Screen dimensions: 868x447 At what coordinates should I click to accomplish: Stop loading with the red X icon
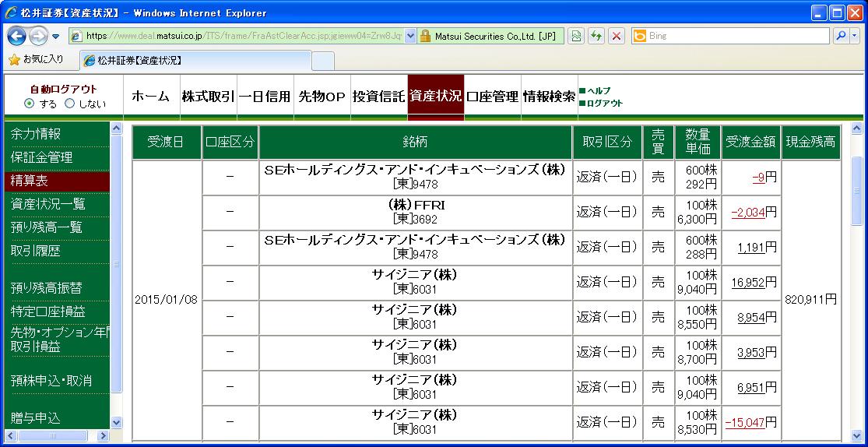(616, 36)
